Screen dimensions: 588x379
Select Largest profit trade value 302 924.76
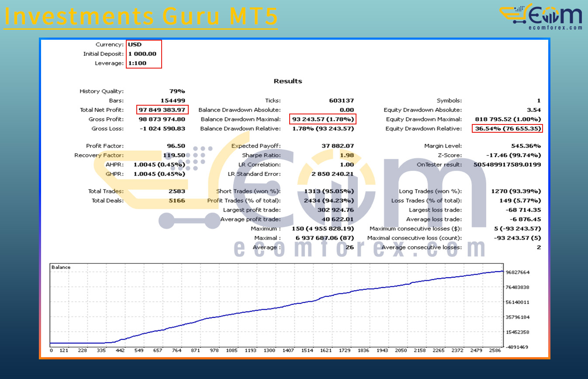[336, 210]
